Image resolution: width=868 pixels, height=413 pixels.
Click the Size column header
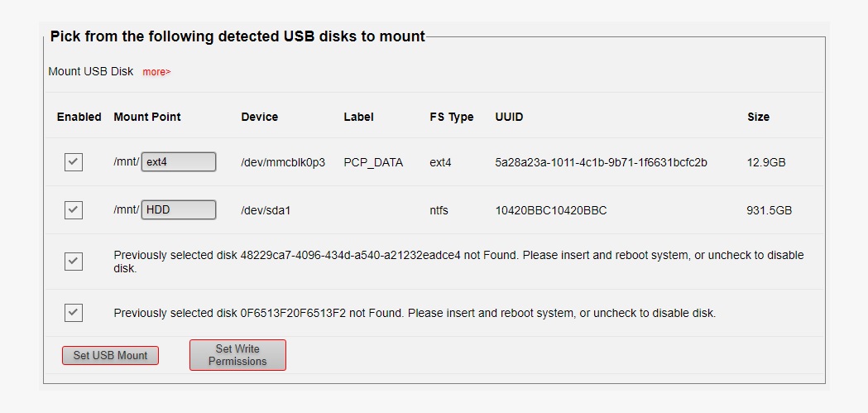pyautogui.click(x=759, y=117)
